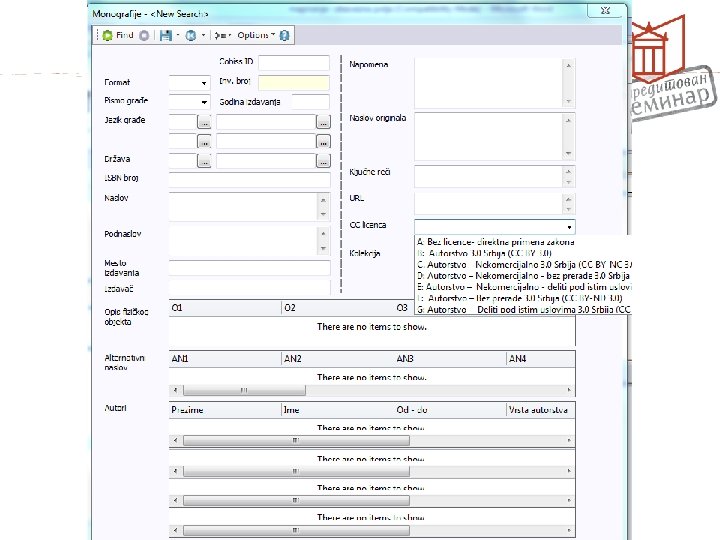Click the Vrsta autorstva column header
The width and height of the screenshot is (720, 540).
coord(541,410)
